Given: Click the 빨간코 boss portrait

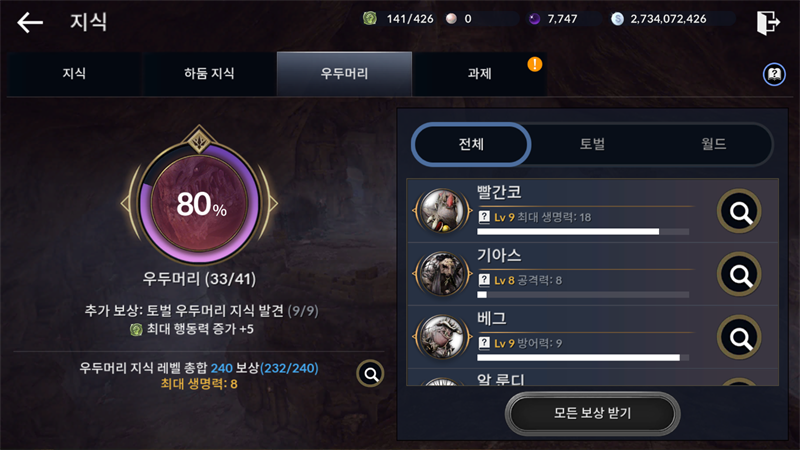Looking at the screenshot, I should pos(442,211).
